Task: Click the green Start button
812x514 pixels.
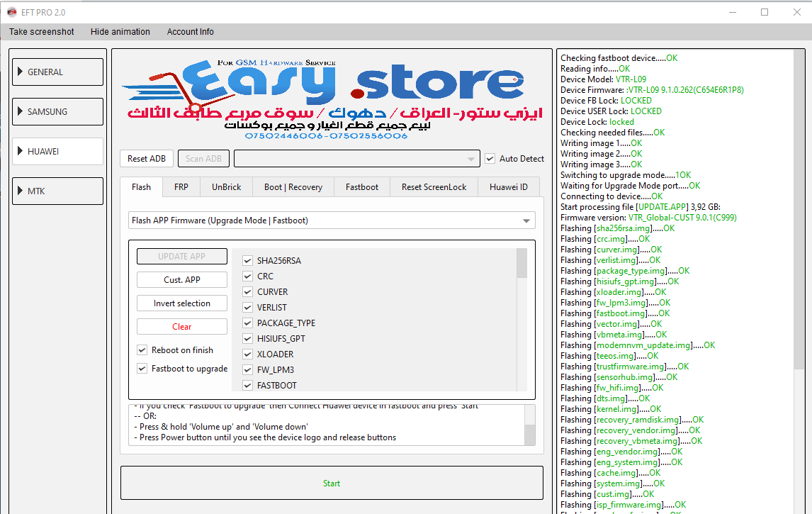Action: [x=332, y=483]
